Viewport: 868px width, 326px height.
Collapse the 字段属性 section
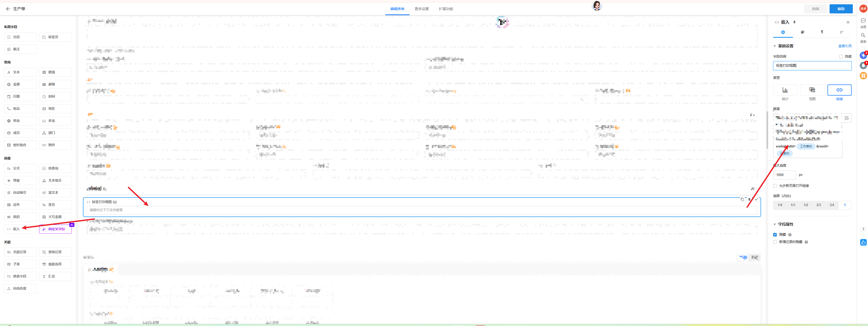(775, 224)
